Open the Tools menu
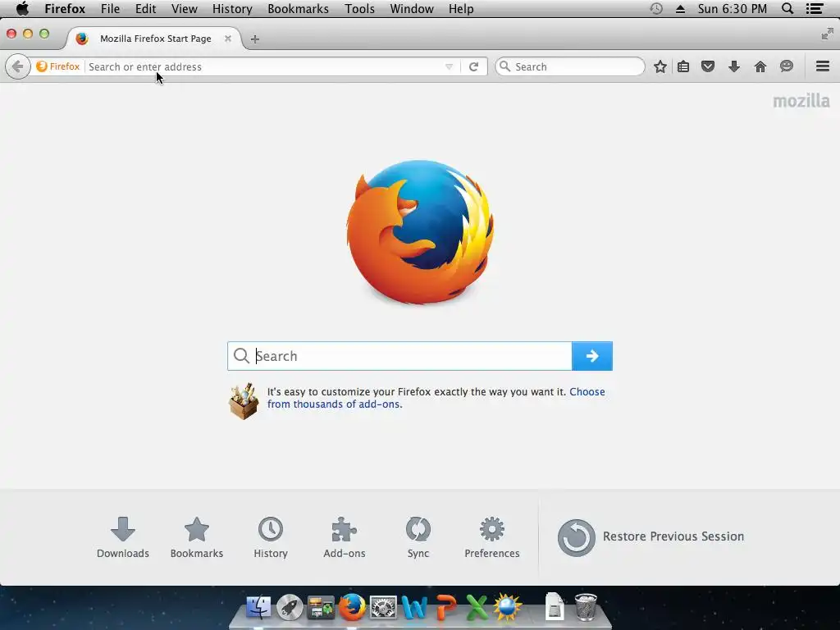Screen dimensions: 840x630 359,9
